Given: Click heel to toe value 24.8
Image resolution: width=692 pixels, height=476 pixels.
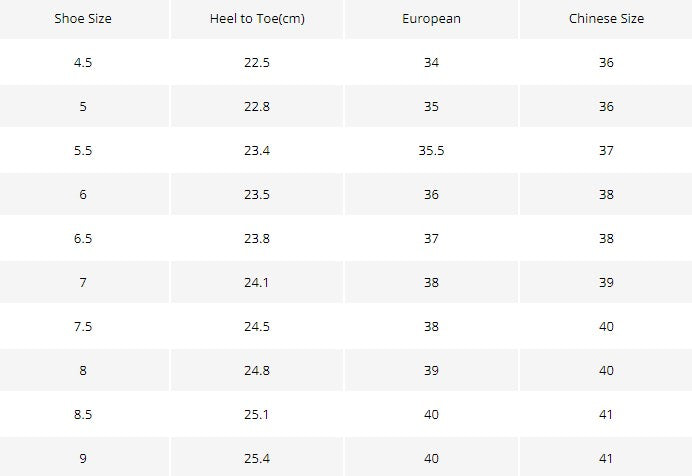Looking at the screenshot, I should click(x=257, y=370).
